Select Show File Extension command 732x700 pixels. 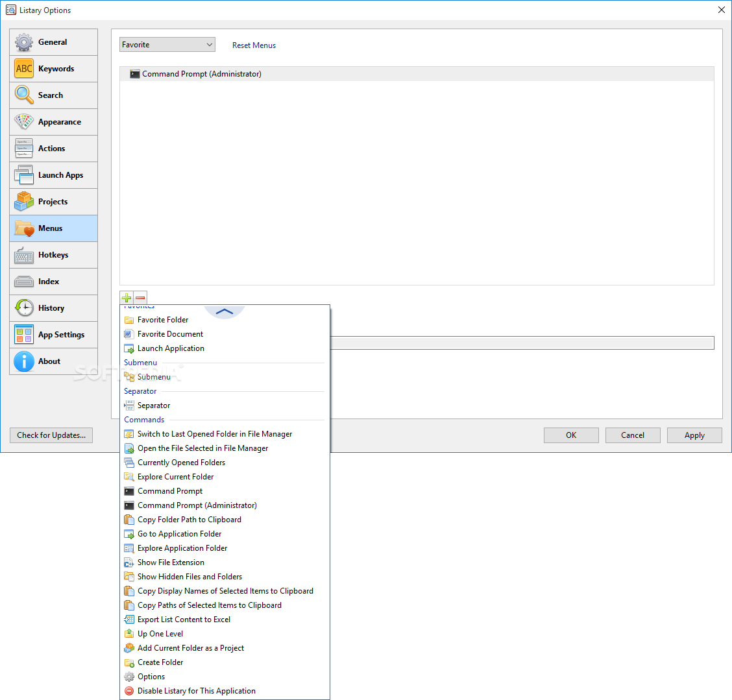(225, 563)
